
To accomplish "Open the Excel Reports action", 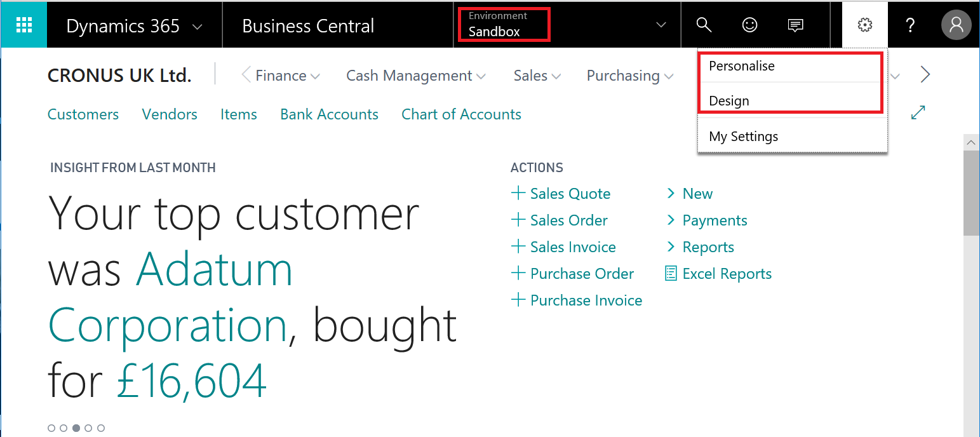I will point(727,274).
